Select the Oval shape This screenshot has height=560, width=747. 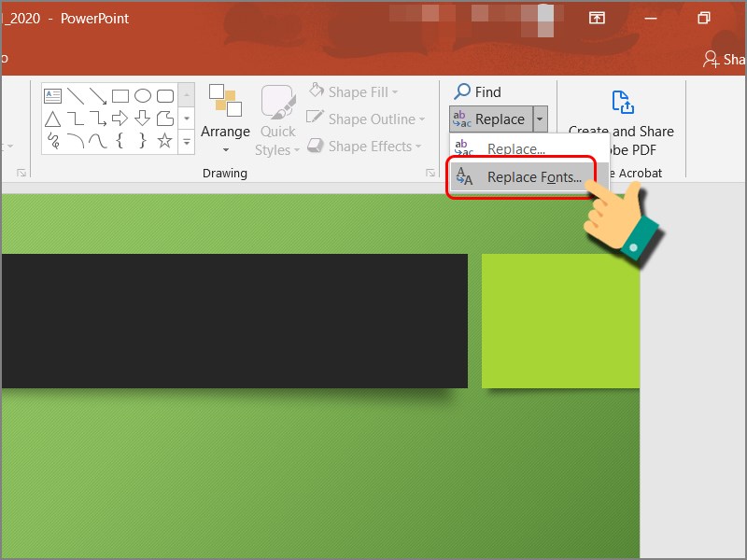click(143, 96)
